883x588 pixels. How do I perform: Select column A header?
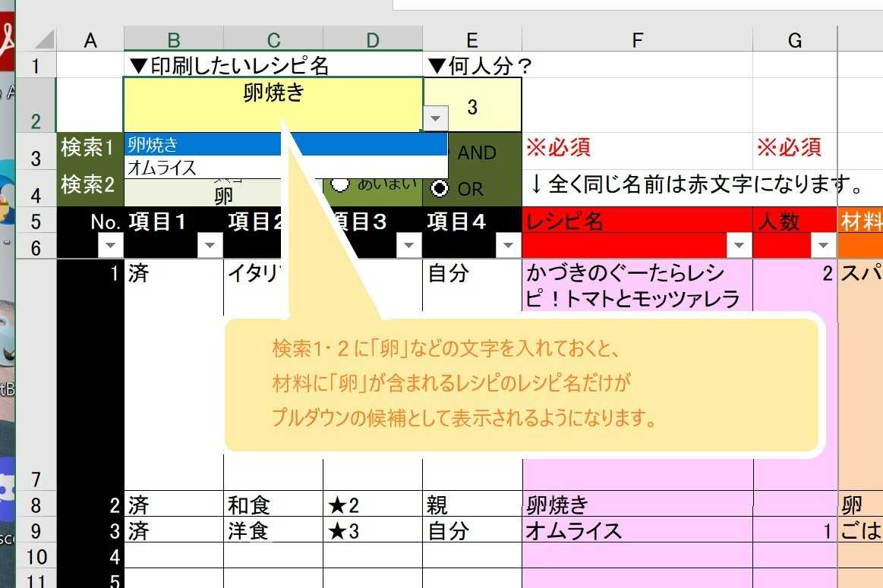(x=90, y=40)
